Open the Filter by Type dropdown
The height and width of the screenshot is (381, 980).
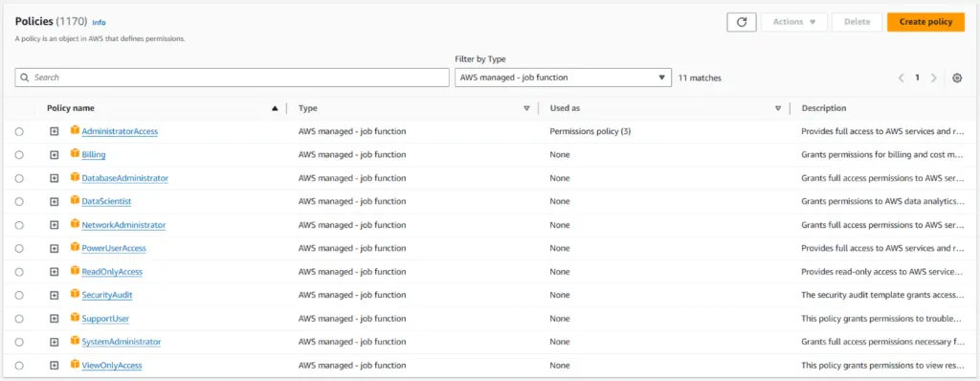point(563,78)
